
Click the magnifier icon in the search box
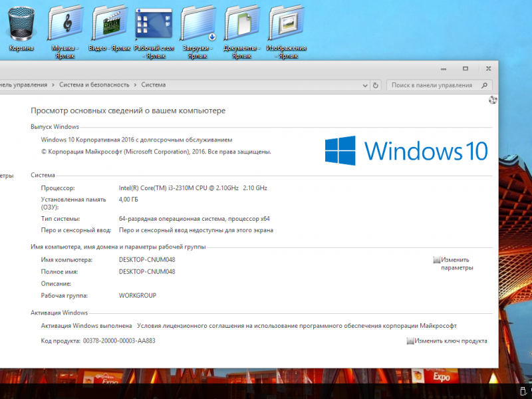point(484,85)
